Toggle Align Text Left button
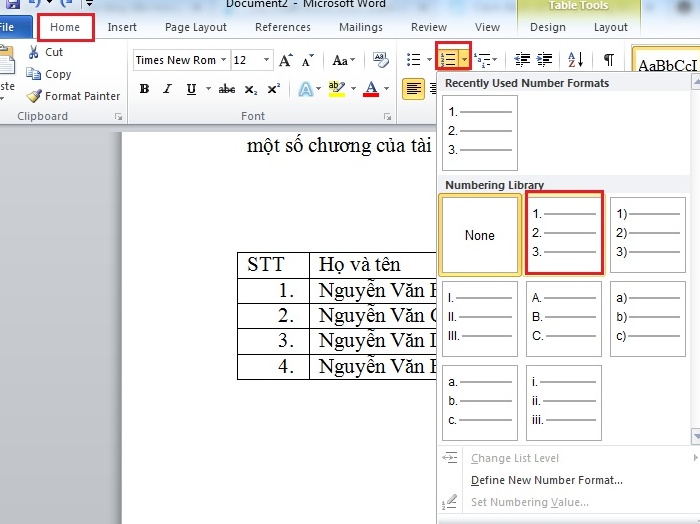 (413, 89)
